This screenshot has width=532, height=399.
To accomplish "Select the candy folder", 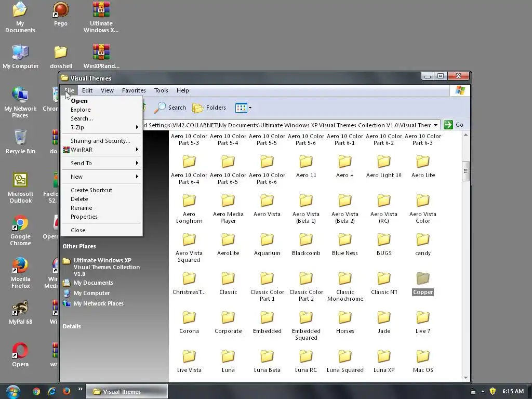I will click(x=423, y=244).
